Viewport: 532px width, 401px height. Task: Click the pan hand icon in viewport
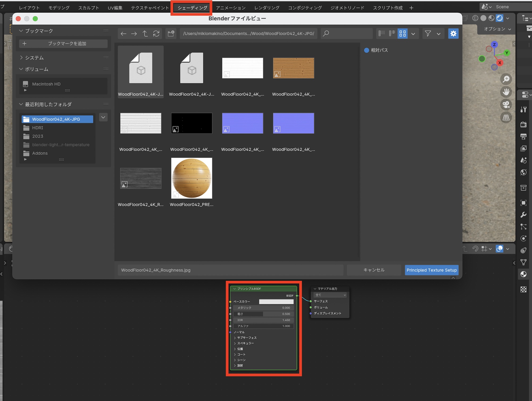[x=506, y=92]
